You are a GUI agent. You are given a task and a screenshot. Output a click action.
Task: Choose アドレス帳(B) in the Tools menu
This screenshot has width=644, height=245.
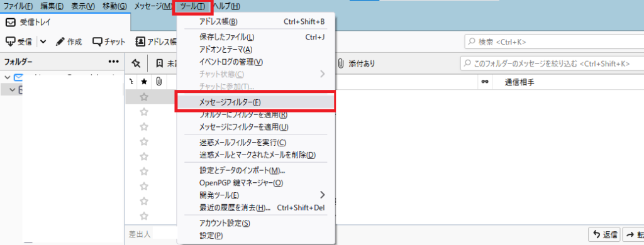pos(256,21)
